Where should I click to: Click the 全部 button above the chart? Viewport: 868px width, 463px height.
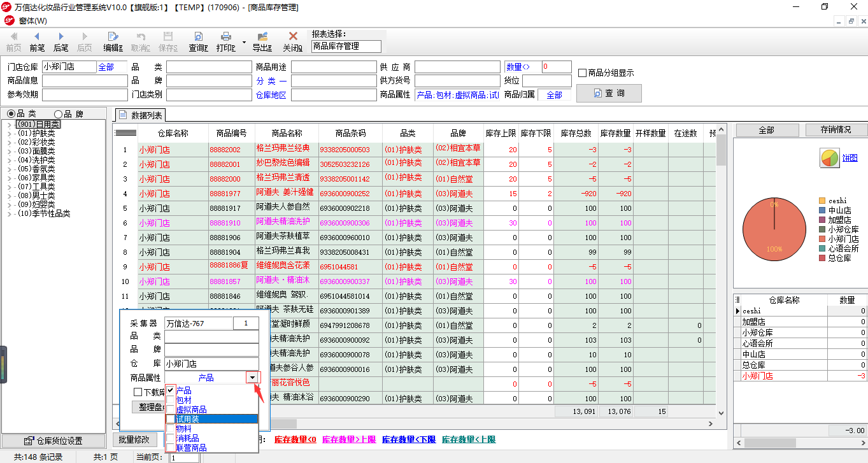[766, 130]
